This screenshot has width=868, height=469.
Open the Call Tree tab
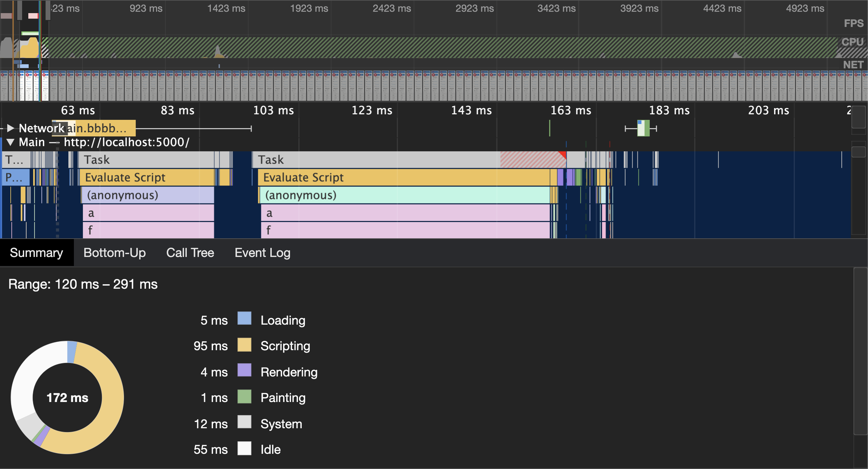[190, 253]
